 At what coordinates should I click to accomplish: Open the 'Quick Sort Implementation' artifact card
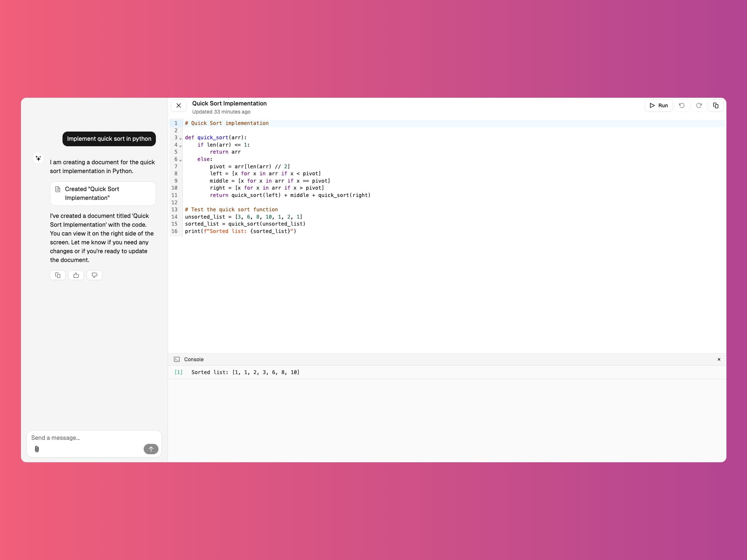[x=103, y=193]
